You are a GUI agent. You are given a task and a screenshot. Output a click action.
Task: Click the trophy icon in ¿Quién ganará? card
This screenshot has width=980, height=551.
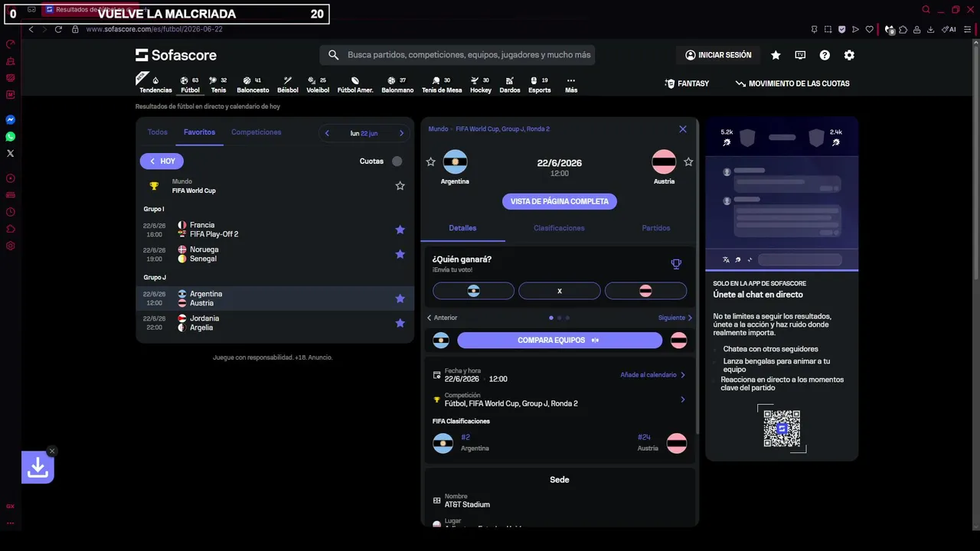tap(676, 264)
